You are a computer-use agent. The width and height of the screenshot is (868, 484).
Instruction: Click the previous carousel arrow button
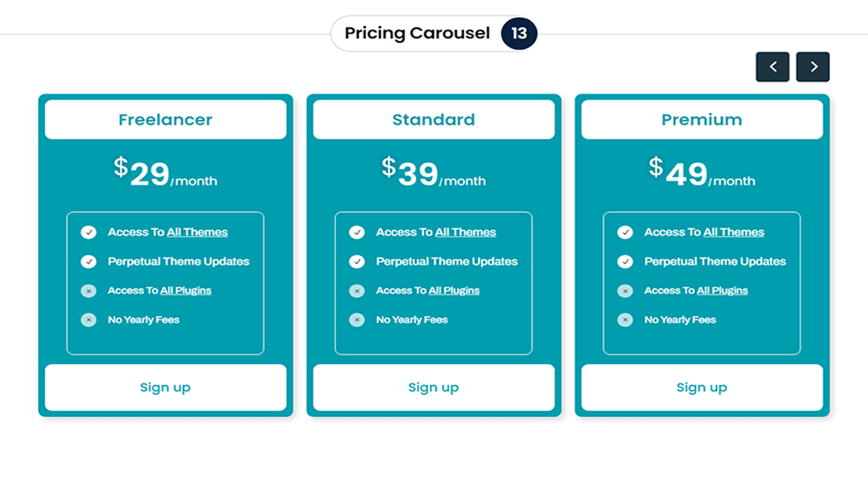click(773, 67)
